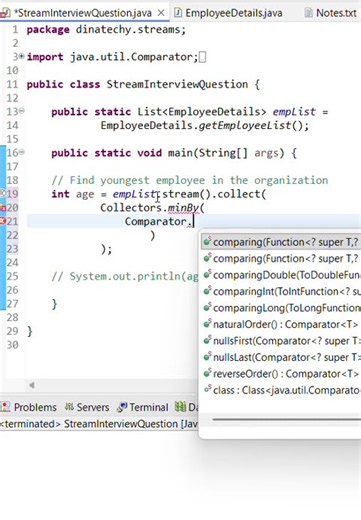
Task: Click the empList variable on line 19
Action: tap(134, 194)
